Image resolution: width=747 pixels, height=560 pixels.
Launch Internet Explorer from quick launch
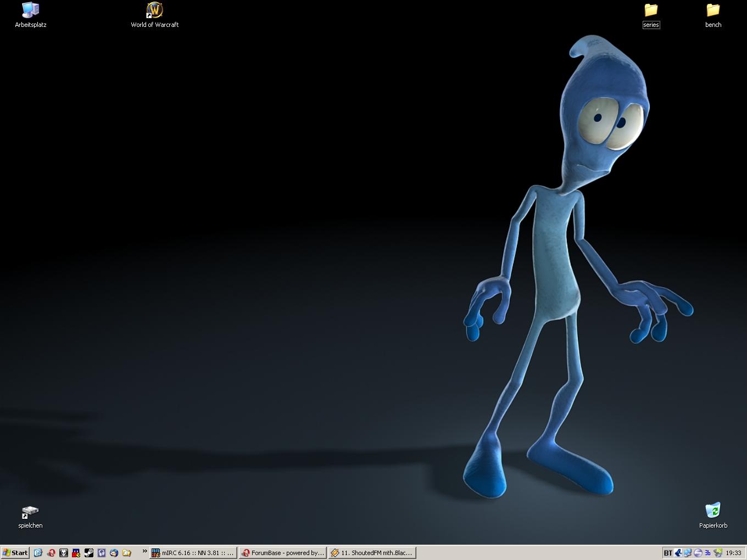click(38, 553)
